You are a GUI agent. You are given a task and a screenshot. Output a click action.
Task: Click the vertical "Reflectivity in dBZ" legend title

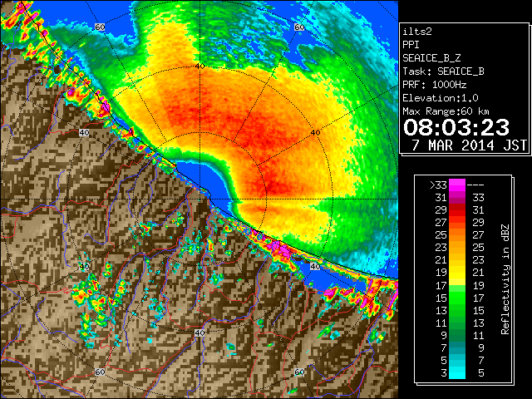click(505, 279)
